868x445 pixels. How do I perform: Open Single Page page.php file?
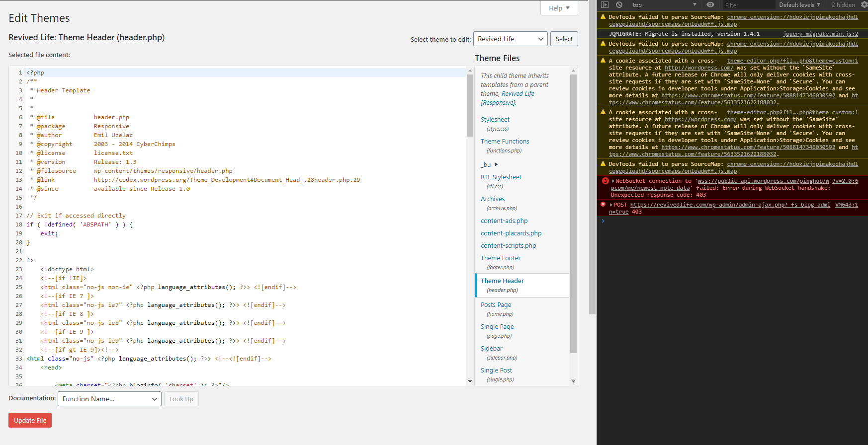(x=497, y=327)
